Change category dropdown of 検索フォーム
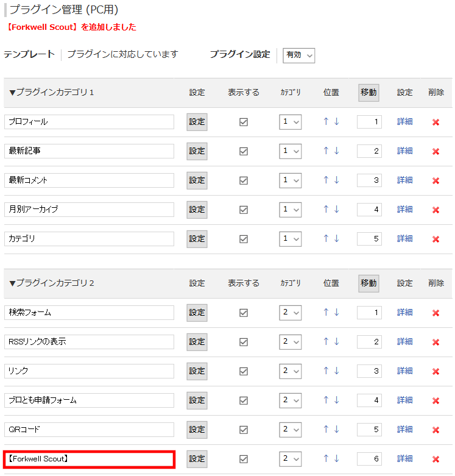The image size is (455, 476). (x=291, y=313)
